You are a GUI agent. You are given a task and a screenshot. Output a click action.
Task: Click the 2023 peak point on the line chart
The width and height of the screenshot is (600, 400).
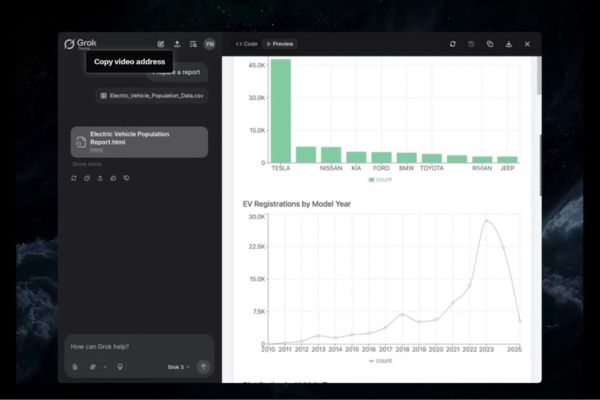[486, 221]
